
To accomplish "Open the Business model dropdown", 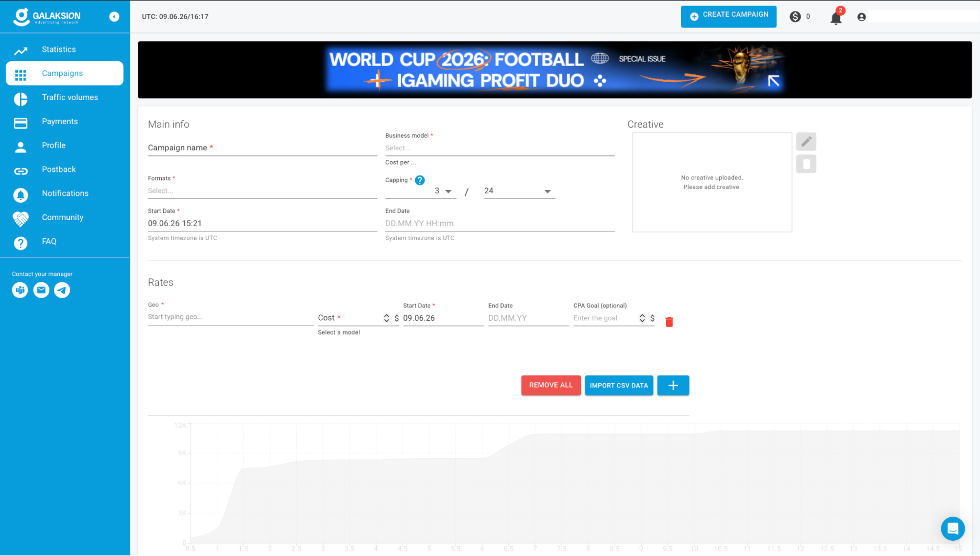I will [x=500, y=148].
